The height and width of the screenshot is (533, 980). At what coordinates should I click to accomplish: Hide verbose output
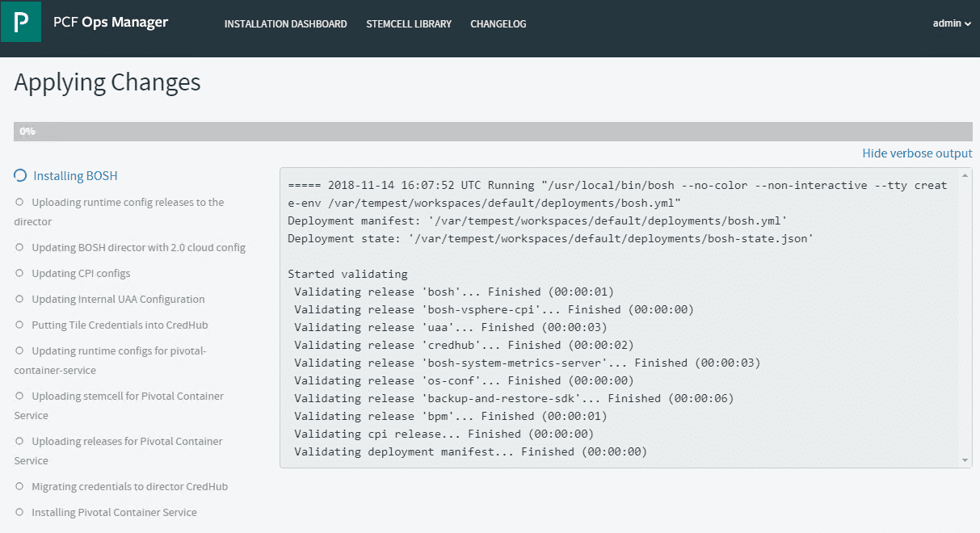pyautogui.click(x=917, y=153)
